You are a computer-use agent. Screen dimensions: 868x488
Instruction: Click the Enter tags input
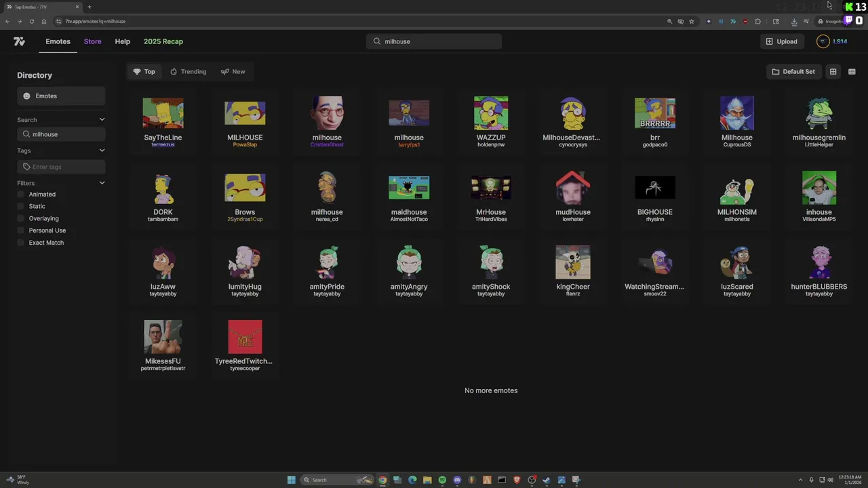61,167
